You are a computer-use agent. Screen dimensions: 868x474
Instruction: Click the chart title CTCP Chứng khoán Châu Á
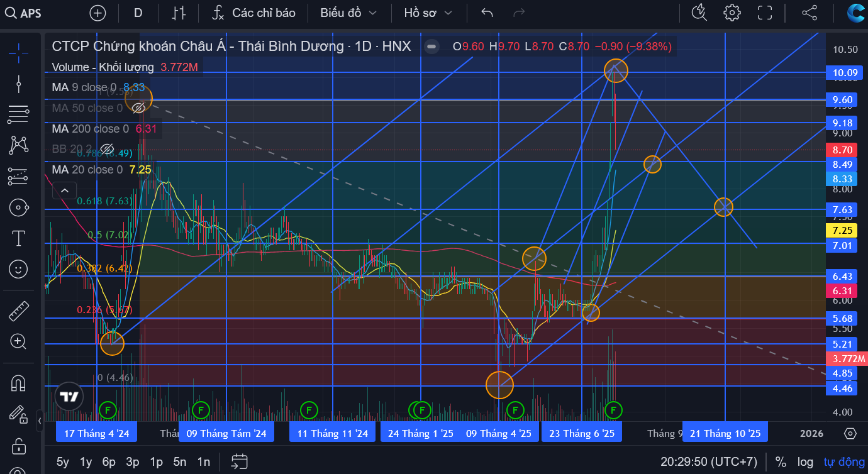pos(231,46)
